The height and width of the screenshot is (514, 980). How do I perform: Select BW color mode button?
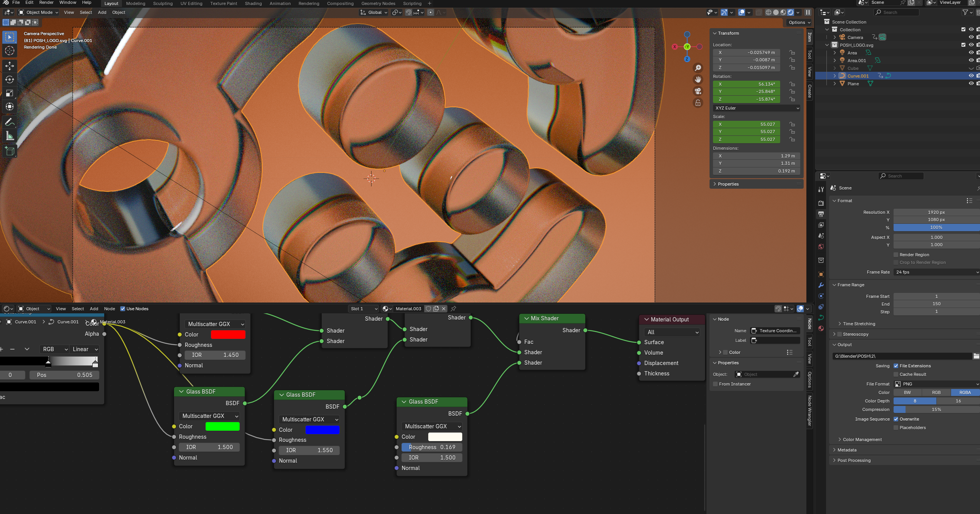907,392
